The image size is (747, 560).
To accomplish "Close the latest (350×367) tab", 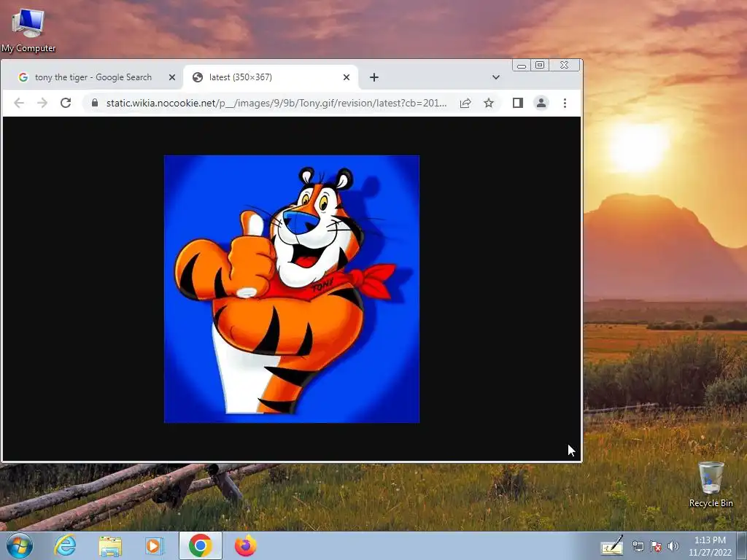I will (347, 77).
